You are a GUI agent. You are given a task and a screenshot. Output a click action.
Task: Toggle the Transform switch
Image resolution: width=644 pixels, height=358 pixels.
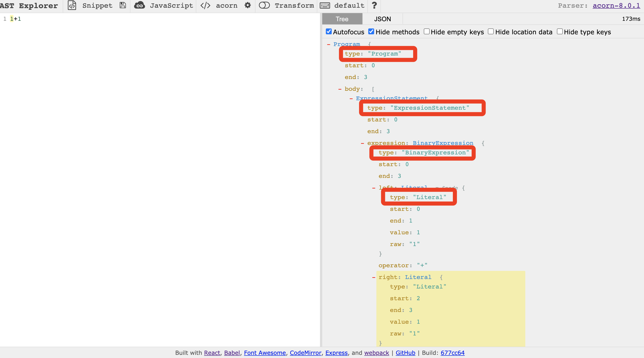264,5
